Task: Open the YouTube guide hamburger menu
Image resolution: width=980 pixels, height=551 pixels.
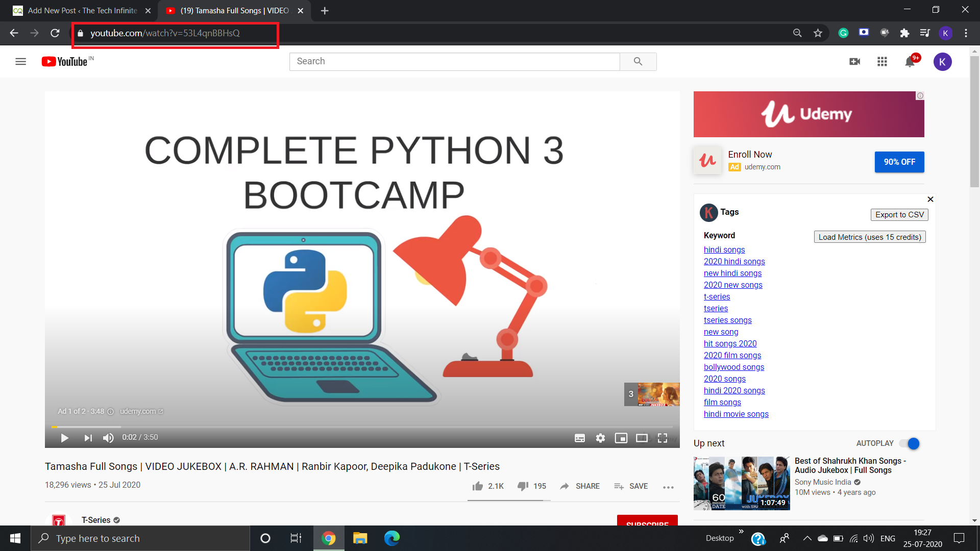Action: point(20,62)
